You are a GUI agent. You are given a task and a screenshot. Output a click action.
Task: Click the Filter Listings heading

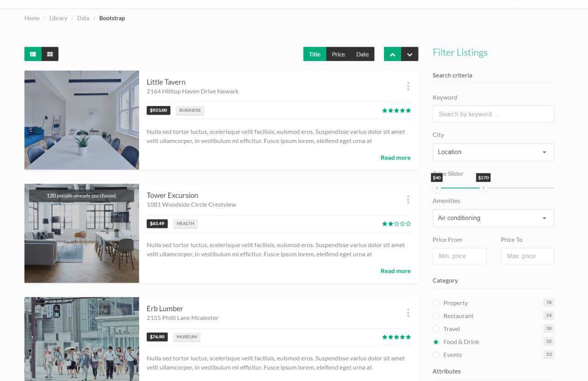[460, 53]
